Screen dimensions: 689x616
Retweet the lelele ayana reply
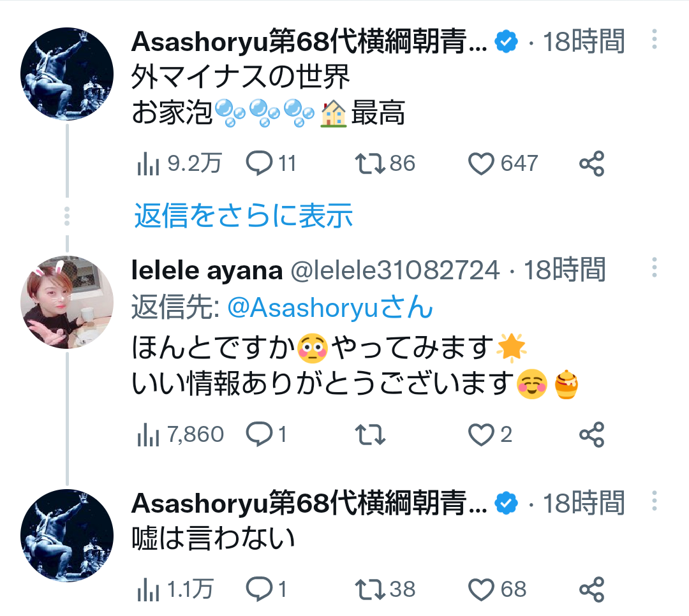pyautogui.click(x=369, y=436)
